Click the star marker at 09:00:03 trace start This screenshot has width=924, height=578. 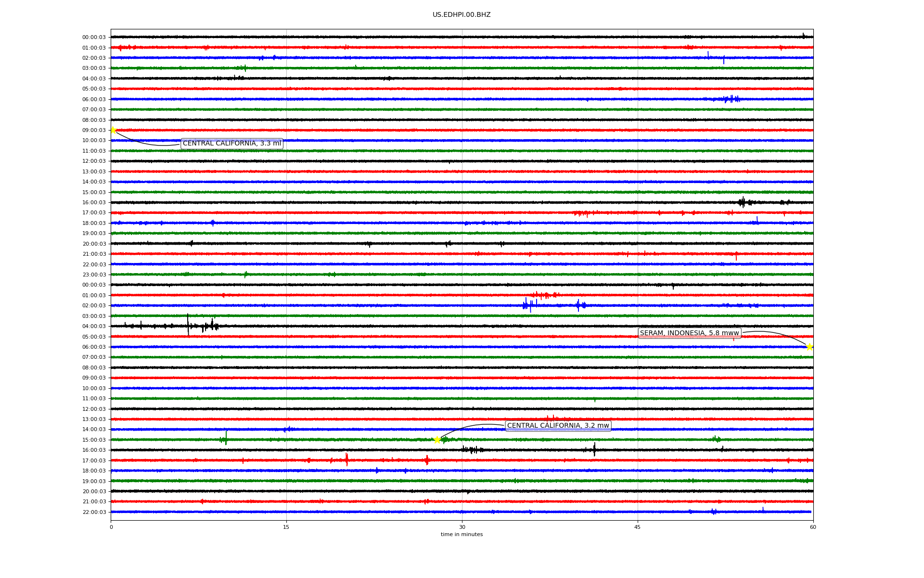[113, 130]
